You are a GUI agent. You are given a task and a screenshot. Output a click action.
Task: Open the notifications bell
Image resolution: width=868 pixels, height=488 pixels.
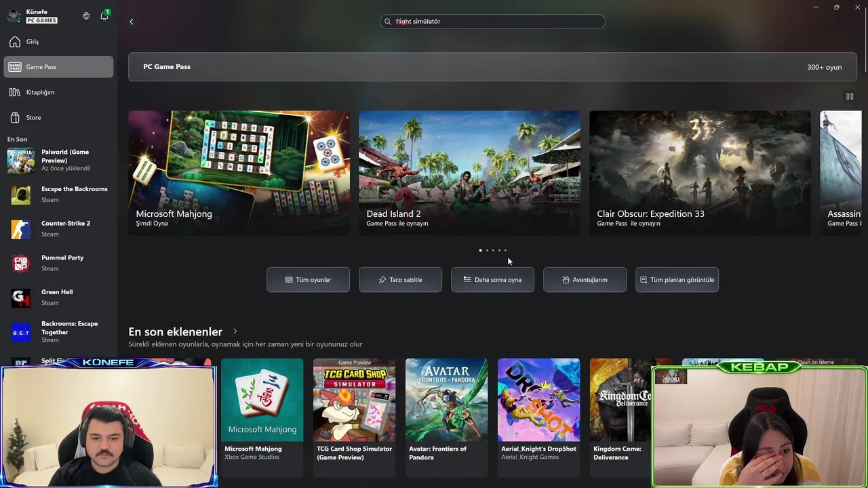pyautogui.click(x=104, y=16)
